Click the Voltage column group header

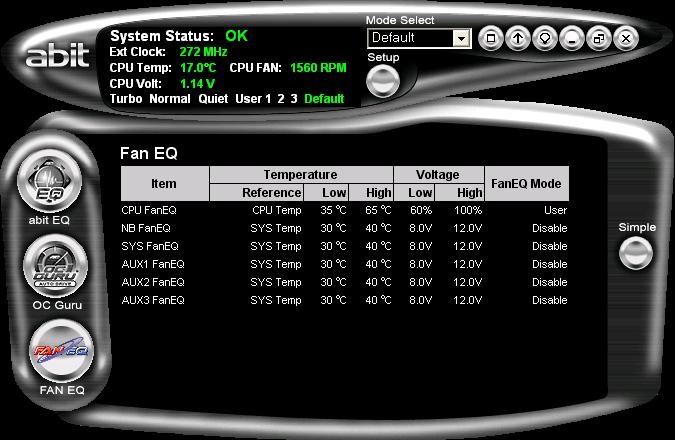click(x=439, y=174)
